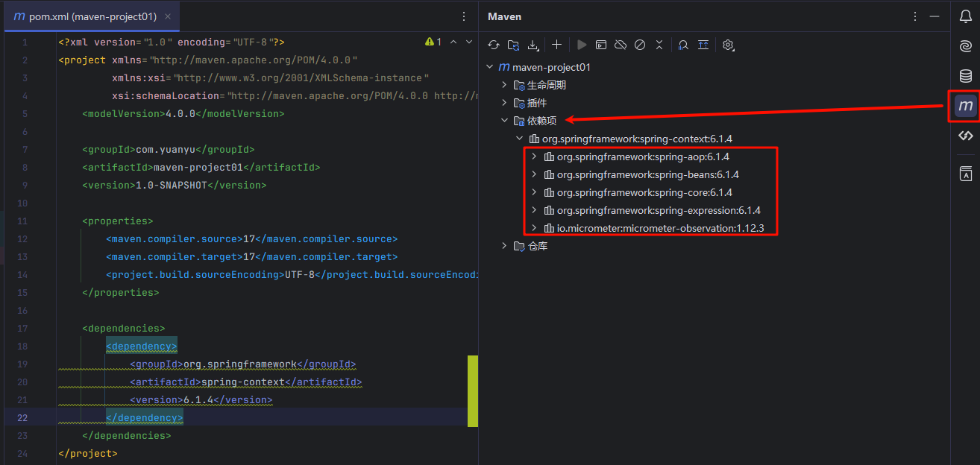Toggle skip tests mode
The image size is (980, 465).
(639, 45)
